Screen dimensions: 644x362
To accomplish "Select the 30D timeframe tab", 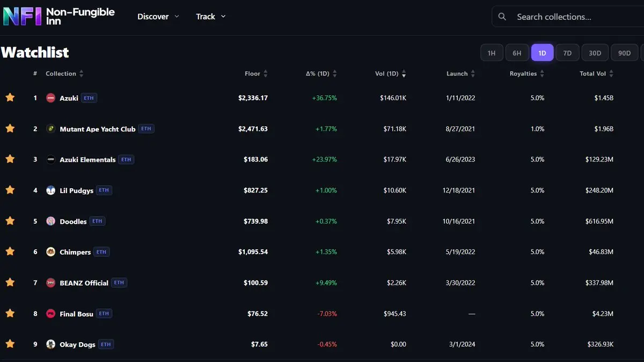I will click(595, 53).
